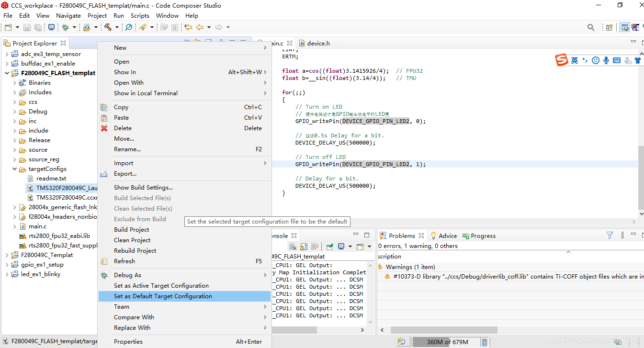This screenshot has height=348, width=644.
Task: Open the Build hammer dropdown arrow
Action: coord(117,28)
